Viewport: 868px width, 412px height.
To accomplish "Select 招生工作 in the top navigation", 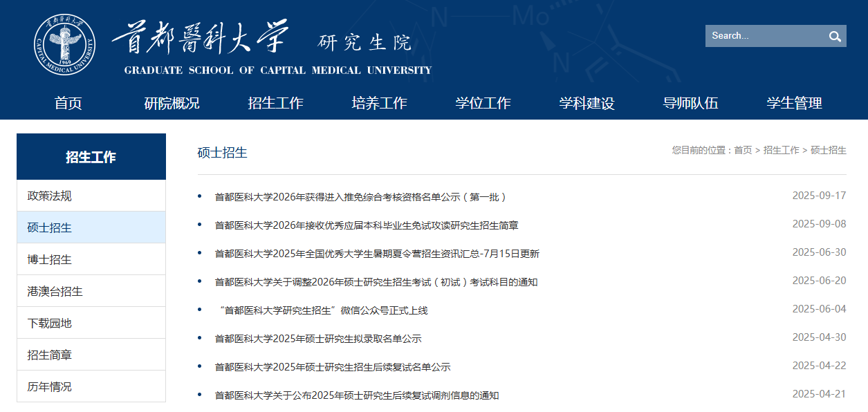I will click(275, 103).
